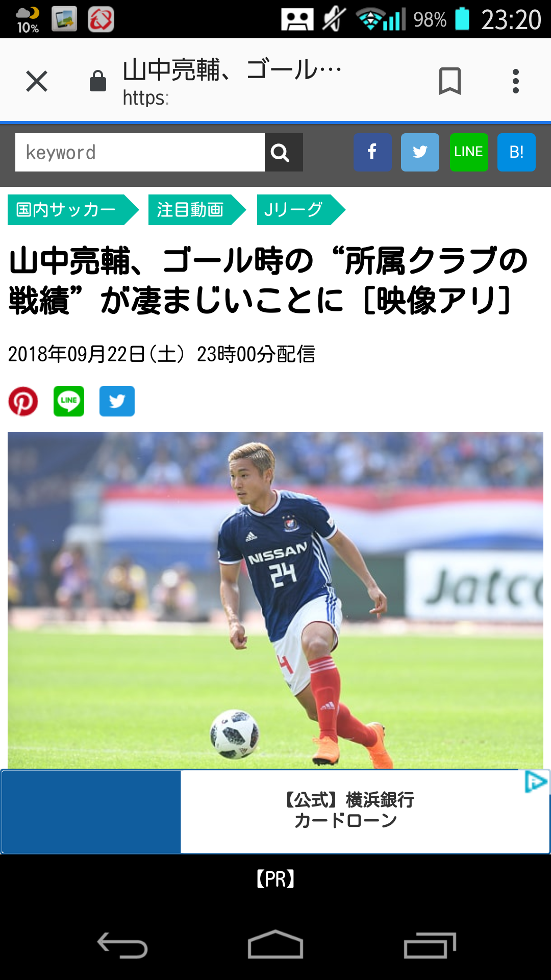
Task: Open the three-dot overflow menu
Action: pyautogui.click(x=516, y=81)
